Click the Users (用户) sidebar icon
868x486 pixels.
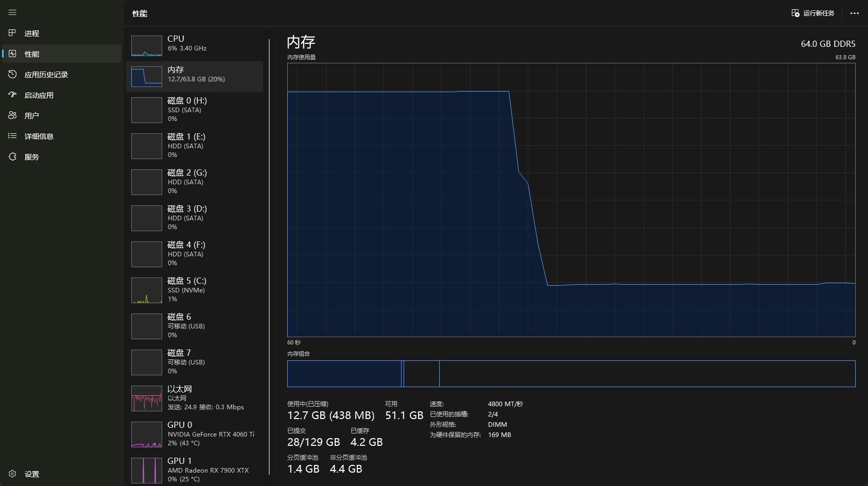(x=12, y=115)
